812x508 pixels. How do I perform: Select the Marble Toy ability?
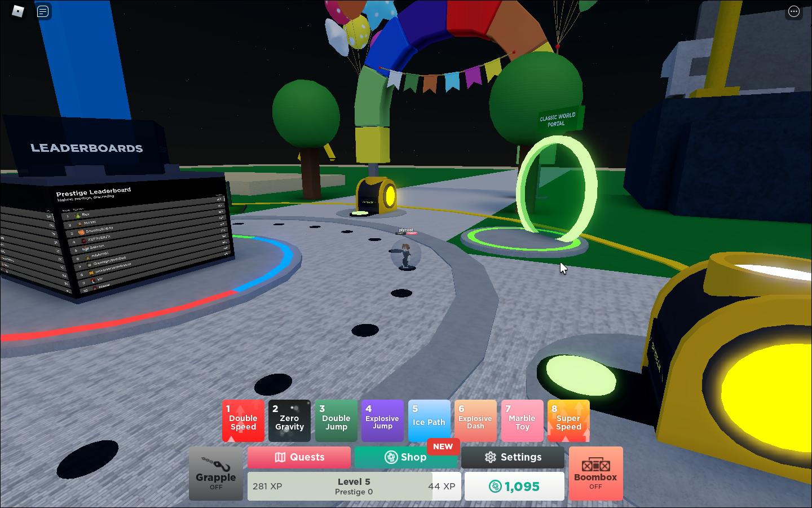(x=522, y=421)
